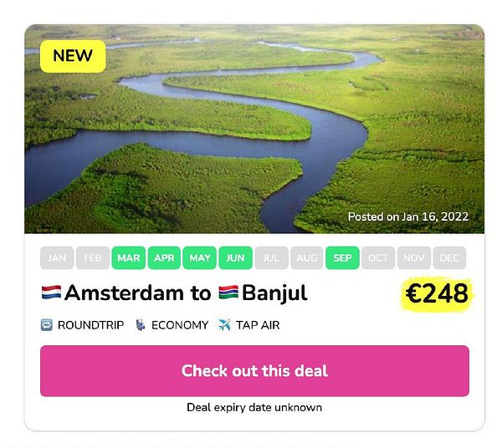
Task: Open the river landscape deal image
Action: [254, 129]
